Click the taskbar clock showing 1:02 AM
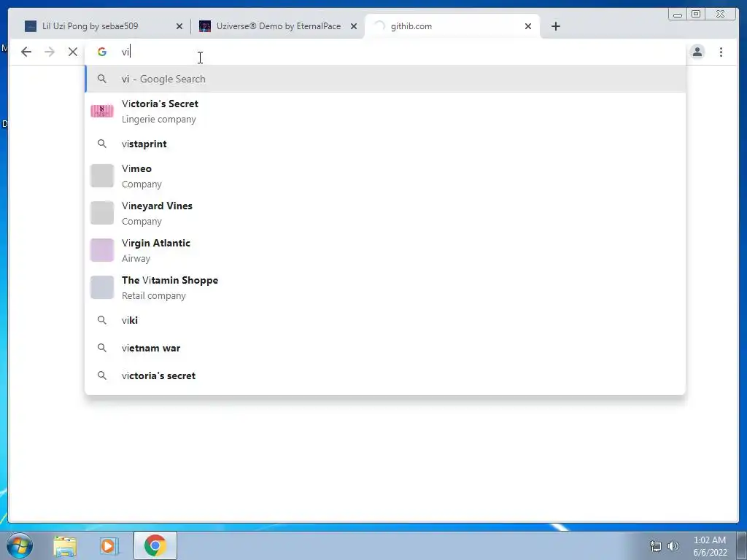Viewport: 747px width, 560px height. point(710,546)
